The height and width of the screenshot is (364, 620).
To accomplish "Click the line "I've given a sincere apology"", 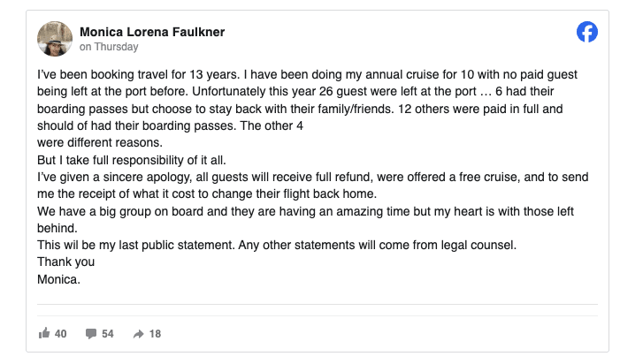I will [x=313, y=178].
